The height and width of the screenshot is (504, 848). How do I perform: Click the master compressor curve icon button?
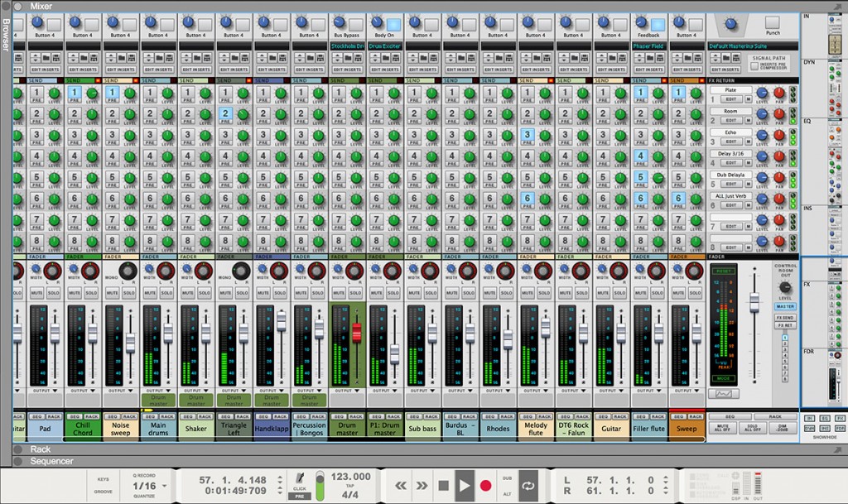[722, 393]
